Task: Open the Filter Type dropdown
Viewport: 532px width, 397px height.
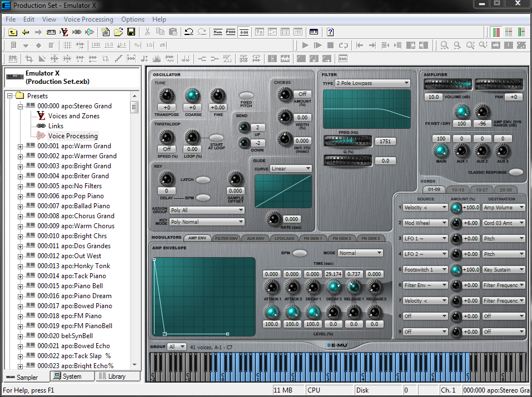Action: pos(372,83)
